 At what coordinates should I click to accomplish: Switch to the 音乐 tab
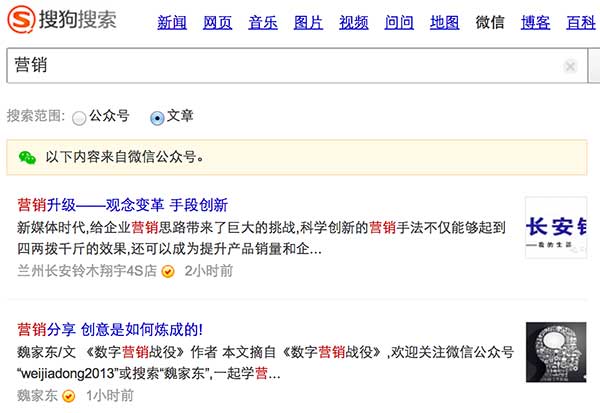tap(263, 23)
